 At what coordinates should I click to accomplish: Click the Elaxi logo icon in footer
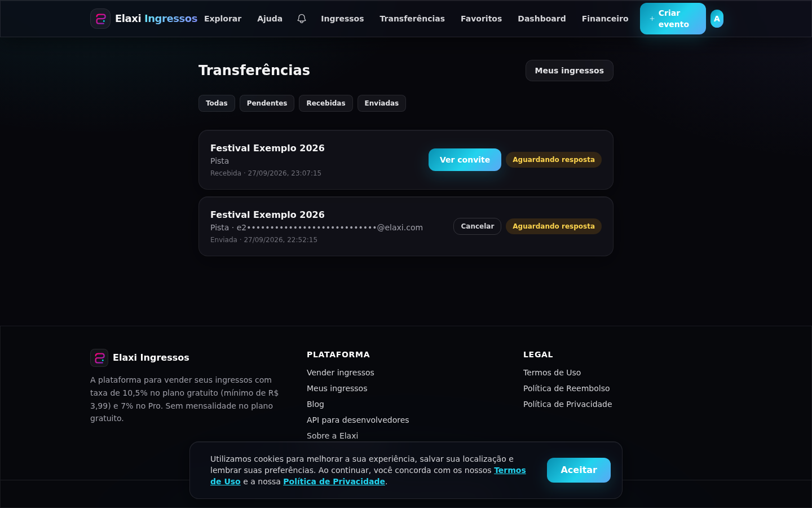(99, 358)
